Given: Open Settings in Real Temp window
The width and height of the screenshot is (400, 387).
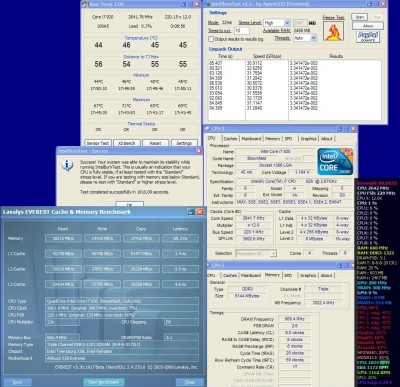Looking at the screenshot, I should click(184, 143).
